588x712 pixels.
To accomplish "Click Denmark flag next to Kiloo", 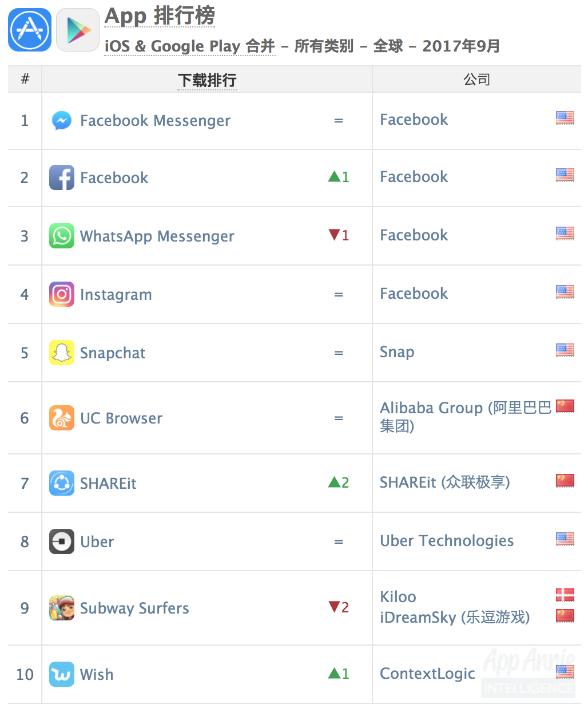I will (x=565, y=595).
